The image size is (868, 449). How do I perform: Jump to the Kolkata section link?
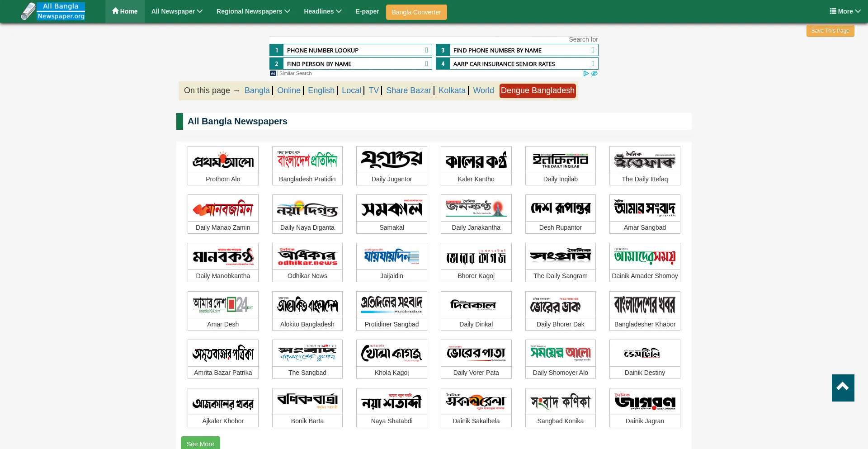tap(452, 90)
